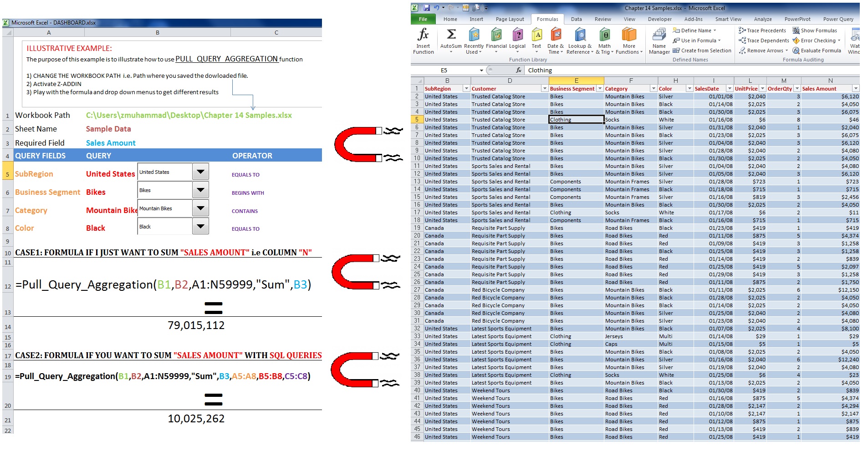Open the File tab

coord(423,19)
